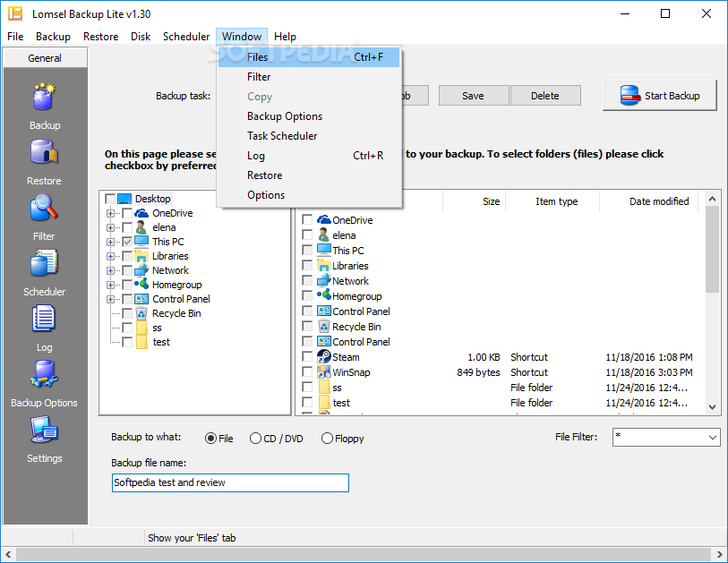
Task: Uncheck the This PC checkbox in tree
Action: tap(127, 242)
